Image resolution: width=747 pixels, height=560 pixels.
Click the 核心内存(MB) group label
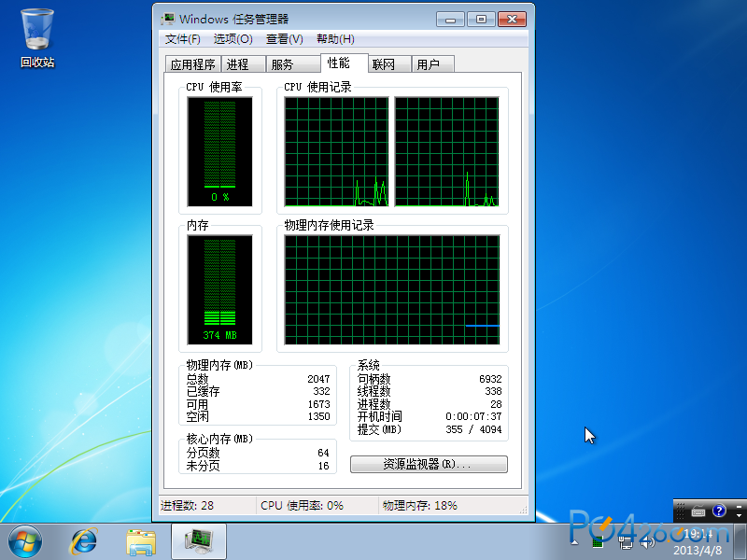pyautogui.click(x=219, y=439)
